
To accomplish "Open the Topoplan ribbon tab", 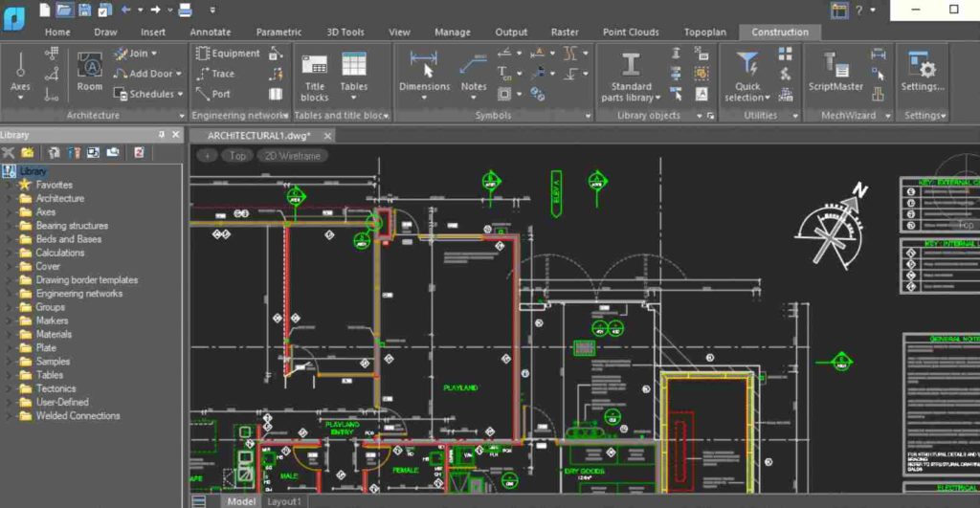I will pos(705,32).
